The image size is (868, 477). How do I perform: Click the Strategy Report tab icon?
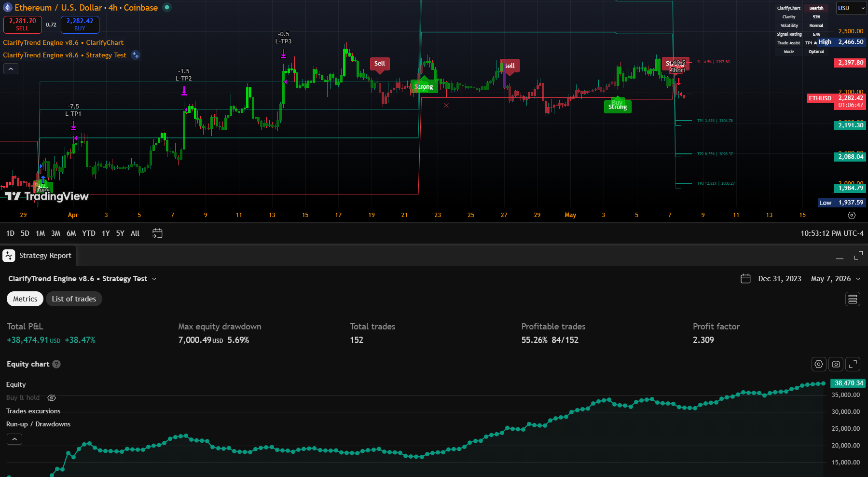9,256
